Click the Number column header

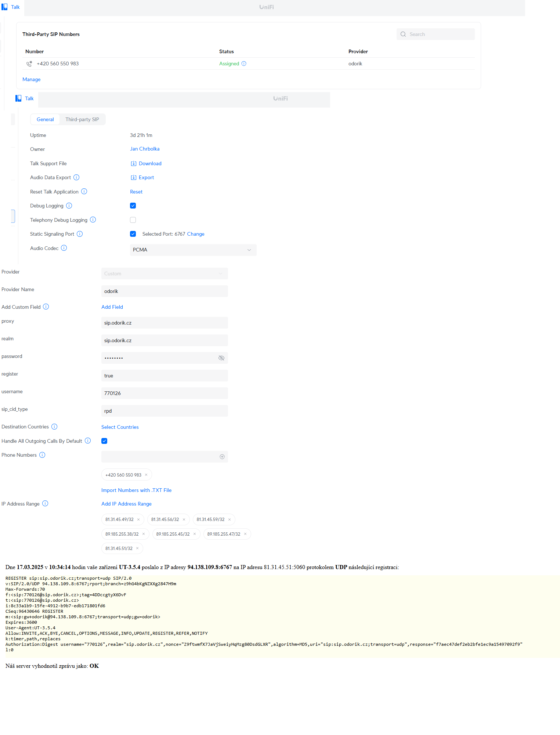[x=35, y=51]
